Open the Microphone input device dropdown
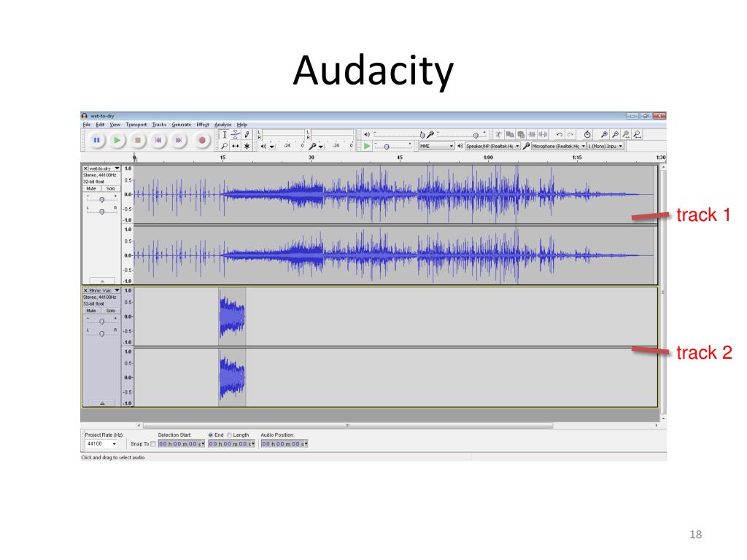This screenshot has width=747, height=560. pos(558,146)
